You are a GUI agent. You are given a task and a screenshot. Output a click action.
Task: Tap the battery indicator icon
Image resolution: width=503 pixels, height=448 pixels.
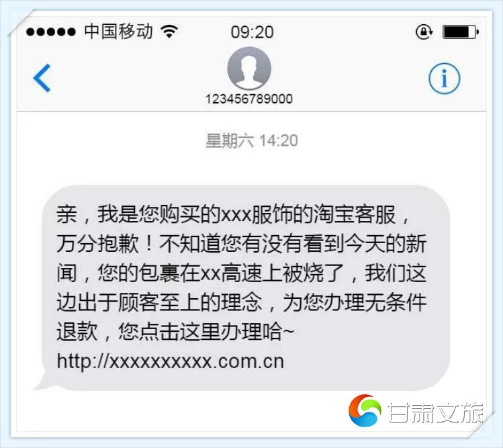[x=461, y=32]
